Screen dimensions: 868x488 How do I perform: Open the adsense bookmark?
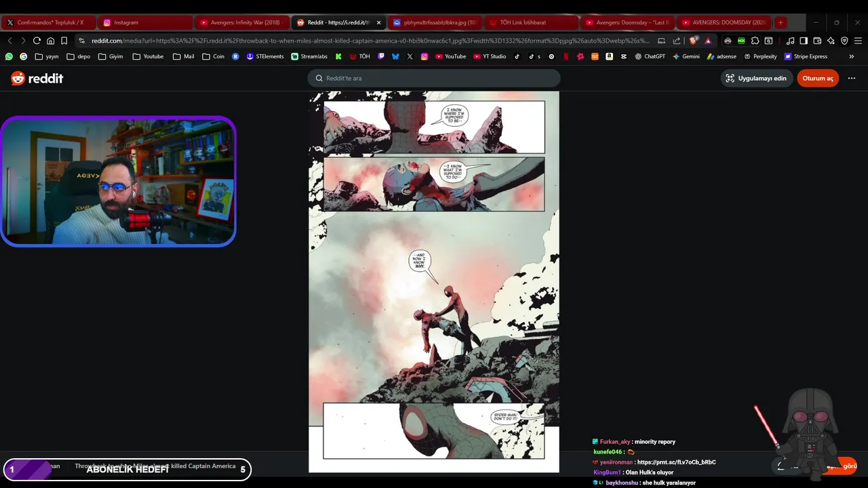722,56
